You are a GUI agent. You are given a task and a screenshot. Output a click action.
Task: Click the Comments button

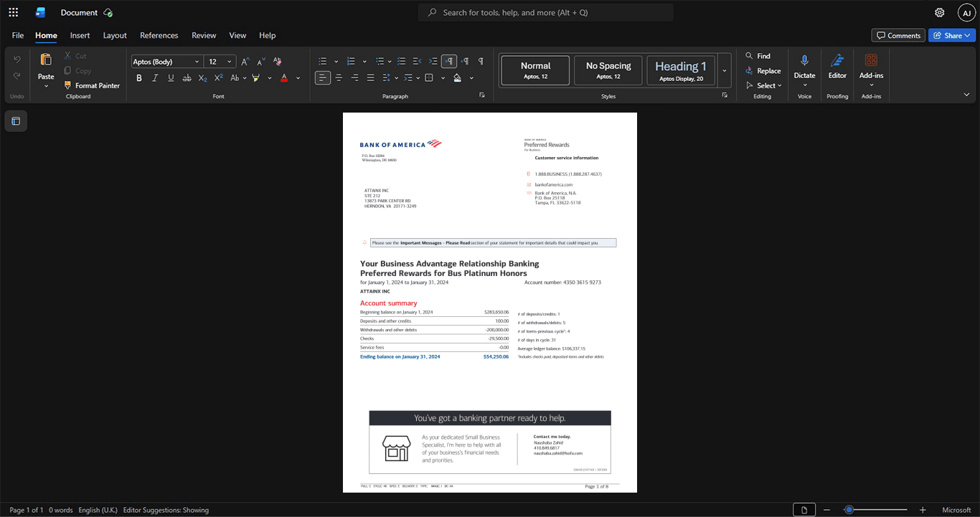[x=898, y=35]
